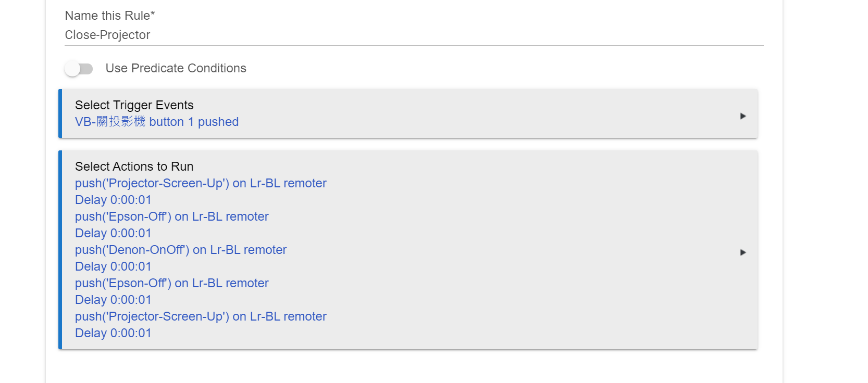Viewport: 868px width, 383px height.
Task: Click the Delay right after the second Epson-Off
Action: pyautogui.click(x=113, y=300)
